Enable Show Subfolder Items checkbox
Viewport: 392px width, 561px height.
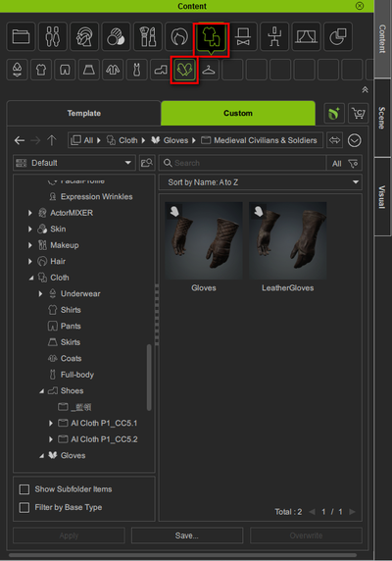[24, 489]
